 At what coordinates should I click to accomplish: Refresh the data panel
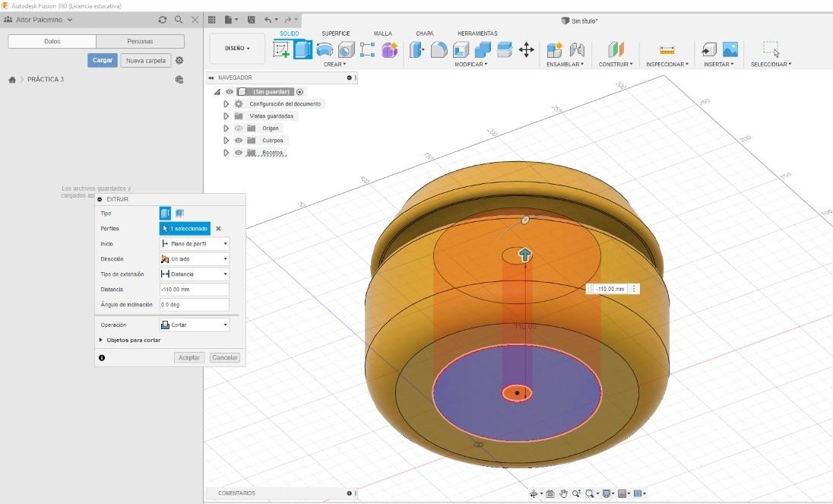pos(163,20)
